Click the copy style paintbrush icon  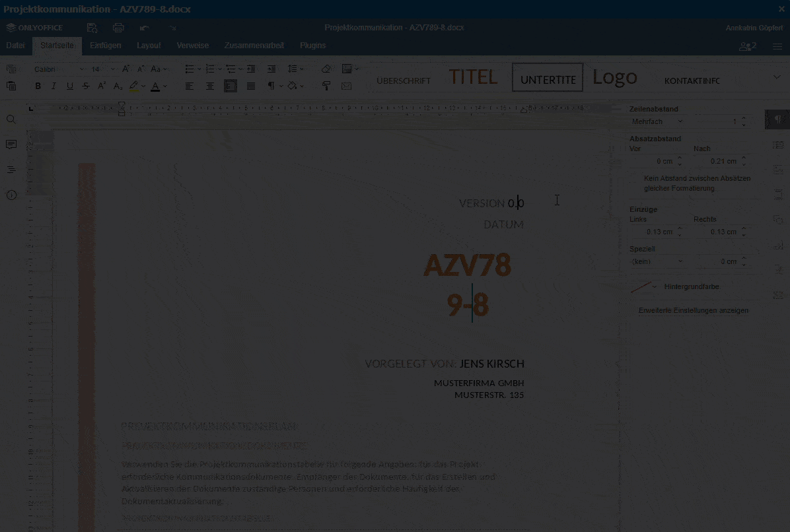[x=326, y=86]
